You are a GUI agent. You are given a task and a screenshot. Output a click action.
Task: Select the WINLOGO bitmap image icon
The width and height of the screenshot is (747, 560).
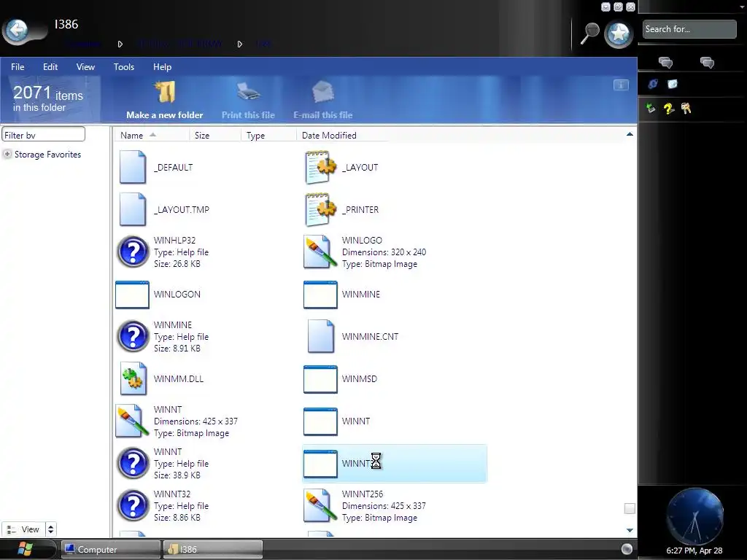coord(320,252)
